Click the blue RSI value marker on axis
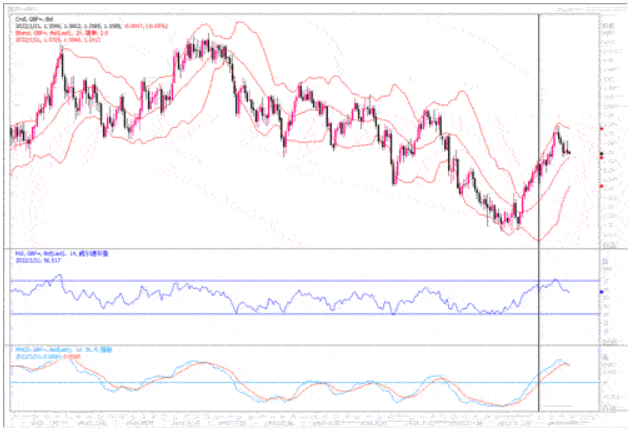This screenshot has width=634, height=434. click(x=599, y=291)
